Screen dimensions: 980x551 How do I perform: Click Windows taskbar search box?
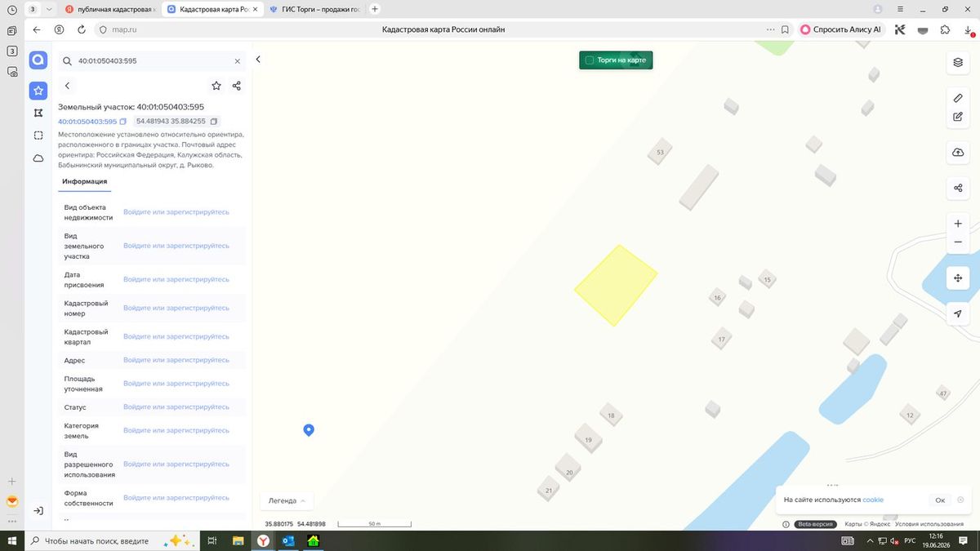click(x=112, y=541)
